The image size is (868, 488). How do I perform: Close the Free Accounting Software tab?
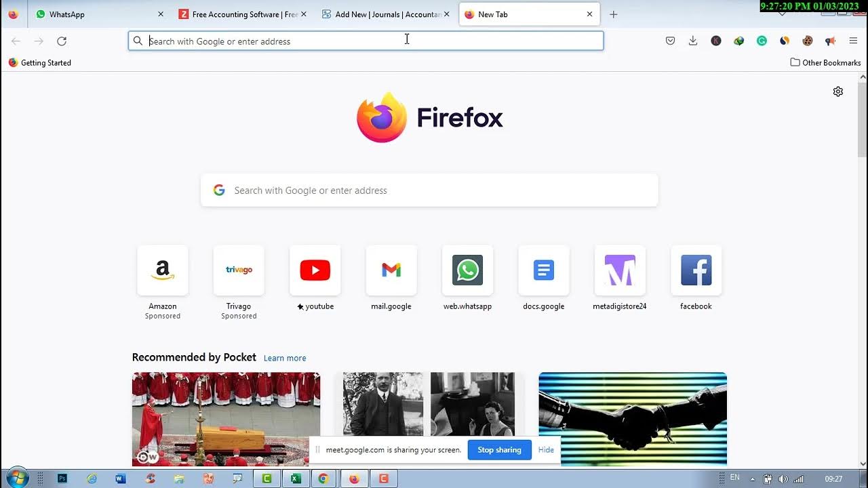tap(303, 14)
